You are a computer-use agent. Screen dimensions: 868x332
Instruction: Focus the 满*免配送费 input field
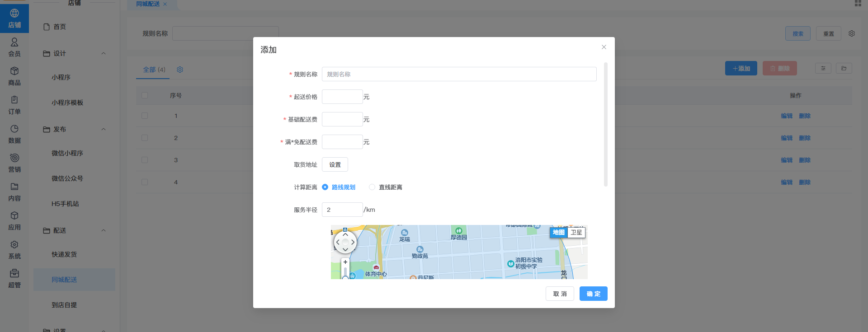342,142
